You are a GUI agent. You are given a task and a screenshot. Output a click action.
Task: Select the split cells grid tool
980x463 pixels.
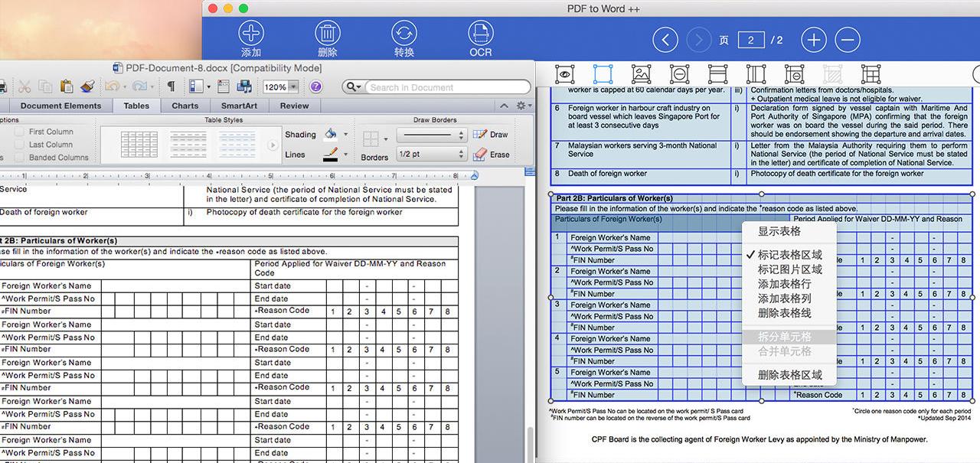coord(871,74)
